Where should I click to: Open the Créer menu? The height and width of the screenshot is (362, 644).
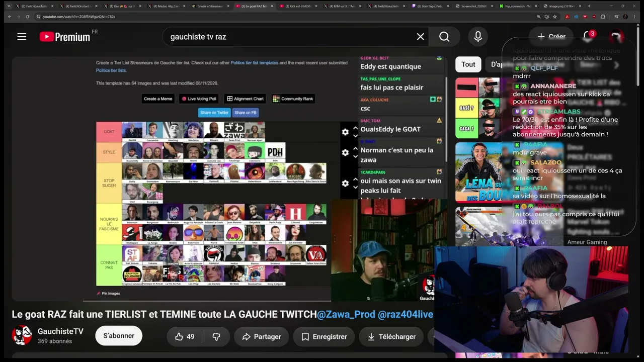[x=551, y=36]
